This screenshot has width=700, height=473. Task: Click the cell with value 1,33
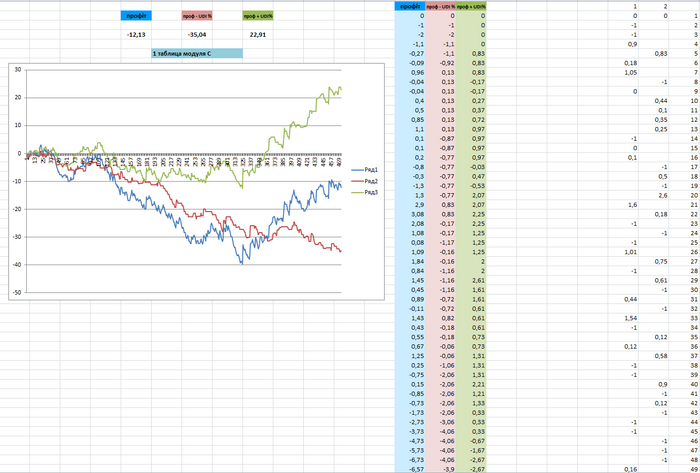tap(471, 403)
